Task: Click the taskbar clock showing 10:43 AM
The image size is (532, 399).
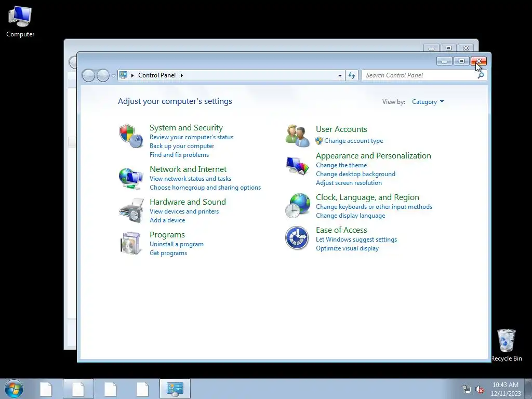Action: click(506, 389)
